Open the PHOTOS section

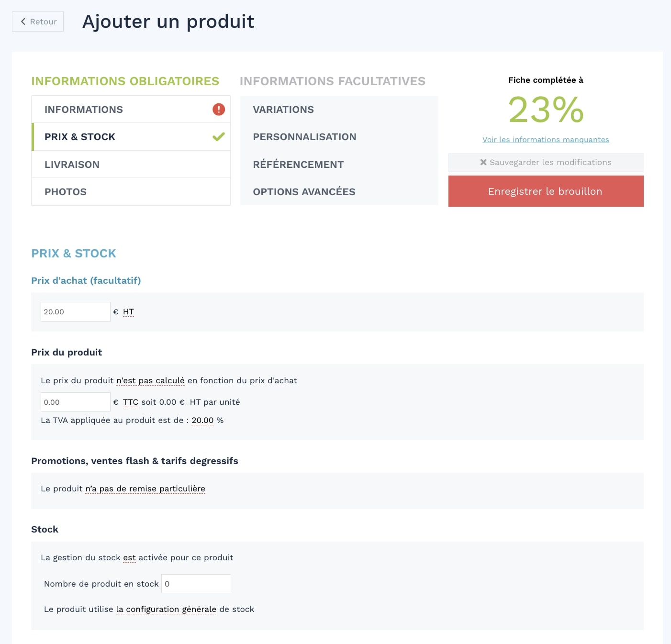(x=131, y=192)
